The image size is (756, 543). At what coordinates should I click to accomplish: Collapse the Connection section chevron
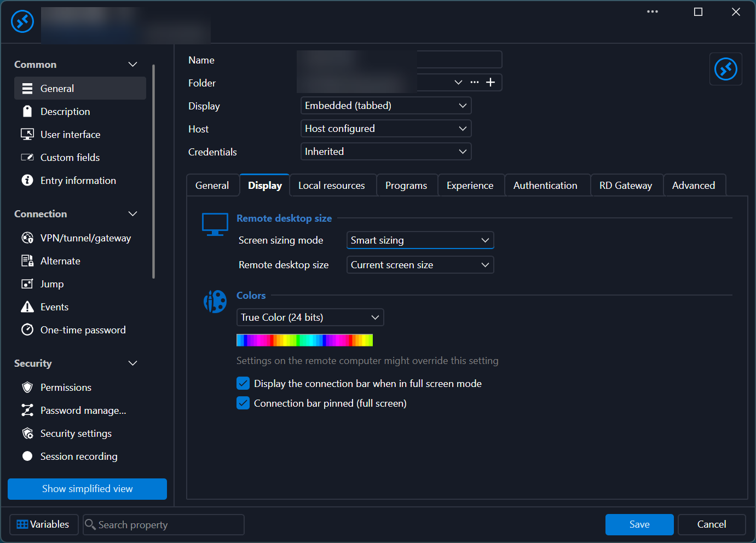(132, 214)
